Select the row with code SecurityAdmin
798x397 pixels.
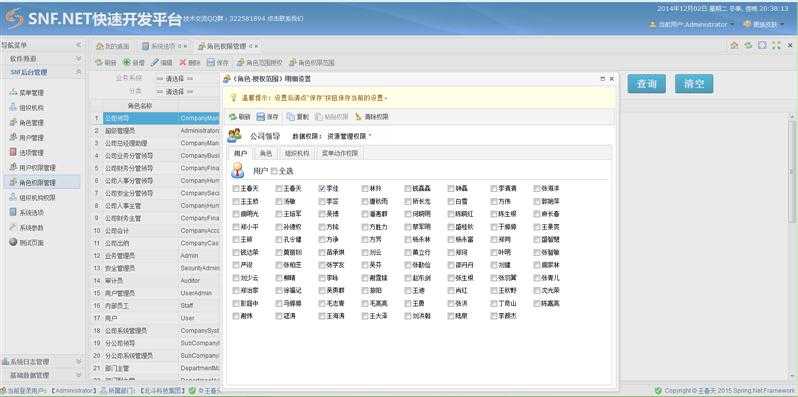coord(155,268)
